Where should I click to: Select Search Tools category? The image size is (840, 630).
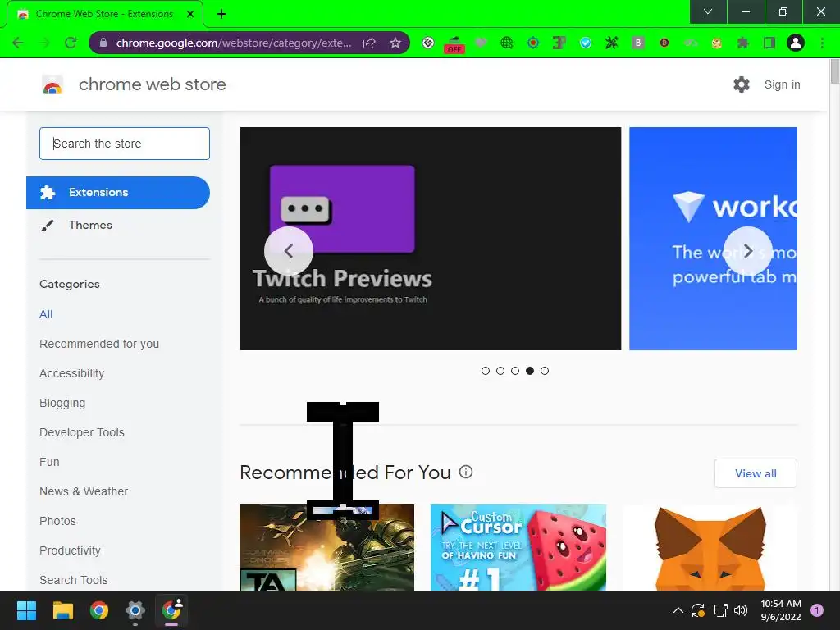click(x=73, y=580)
